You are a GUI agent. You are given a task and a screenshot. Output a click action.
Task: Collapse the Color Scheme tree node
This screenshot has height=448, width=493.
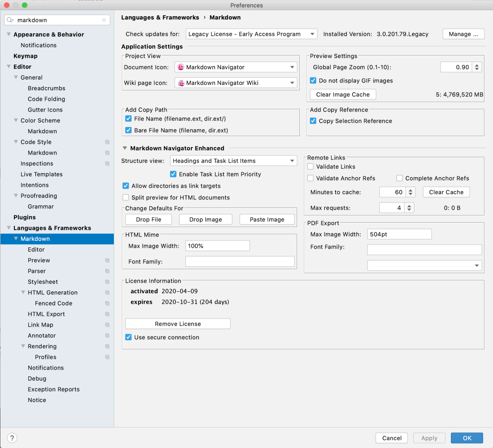coord(16,121)
